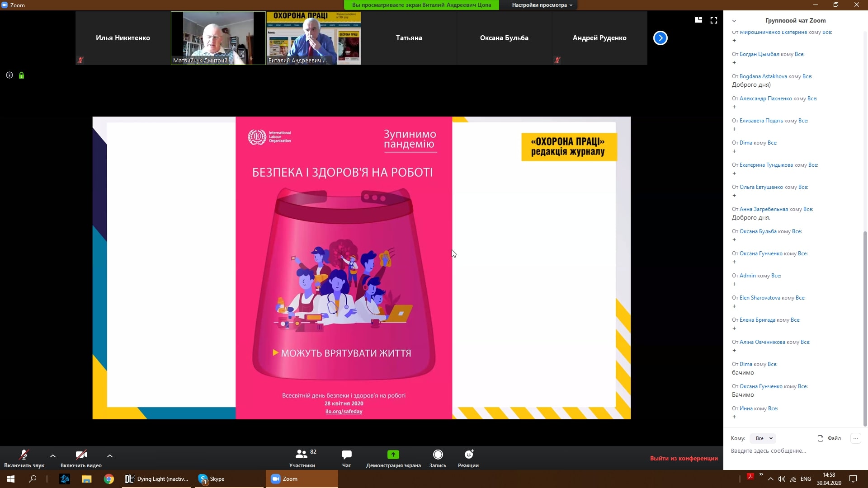The image size is (868, 488).
Task: Click the Chat bubble icon
Action: coord(347,455)
